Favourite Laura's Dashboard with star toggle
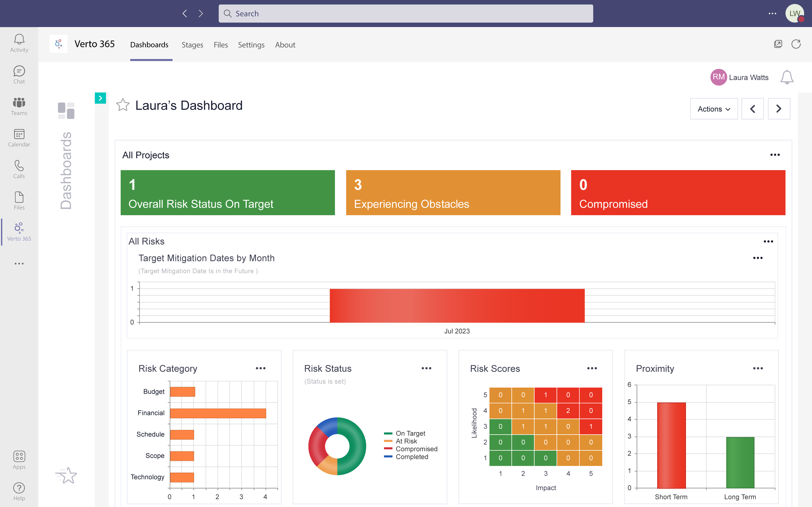 123,105
